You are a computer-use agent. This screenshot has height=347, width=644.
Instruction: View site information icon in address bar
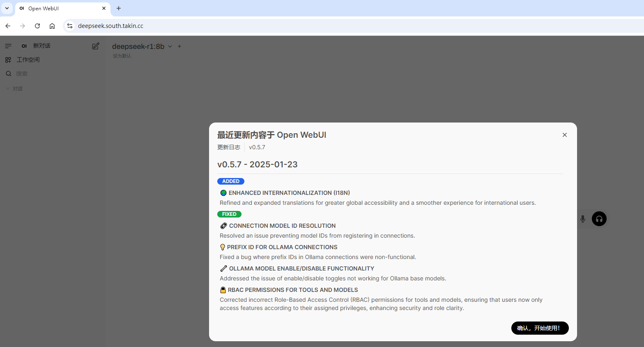coord(70,26)
